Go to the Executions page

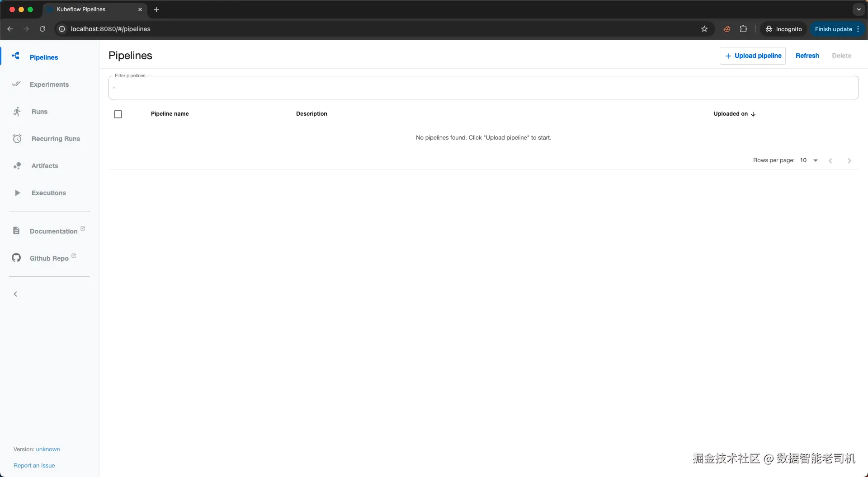(49, 193)
